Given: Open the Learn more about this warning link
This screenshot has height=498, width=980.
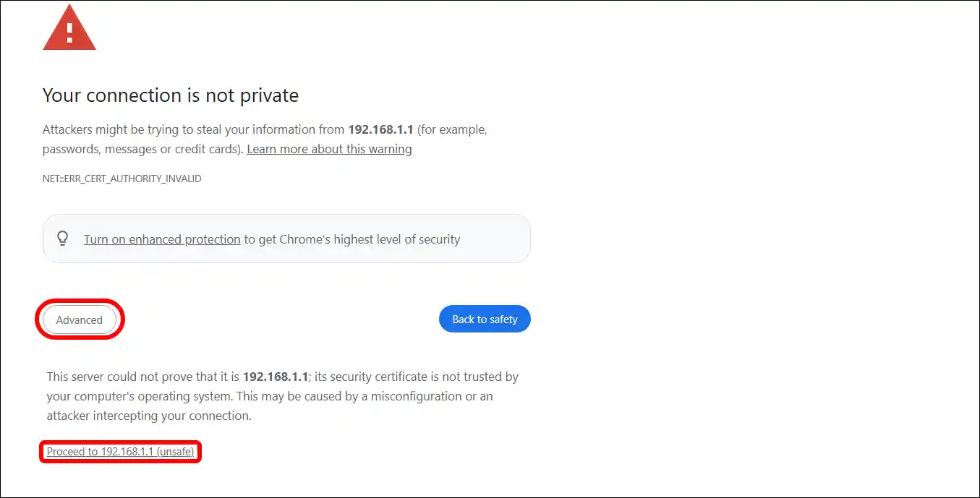Looking at the screenshot, I should pos(329,149).
